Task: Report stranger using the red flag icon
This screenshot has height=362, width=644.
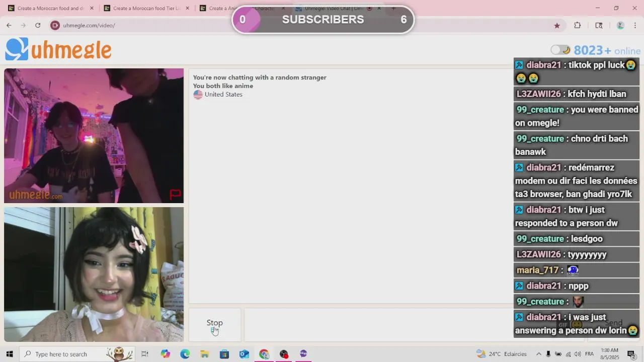Action: click(x=175, y=194)
